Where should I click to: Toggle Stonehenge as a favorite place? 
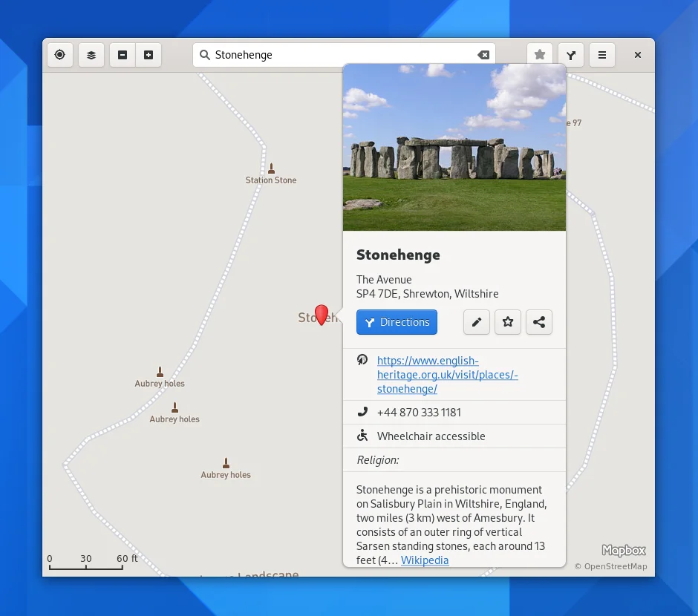[508, 322]
